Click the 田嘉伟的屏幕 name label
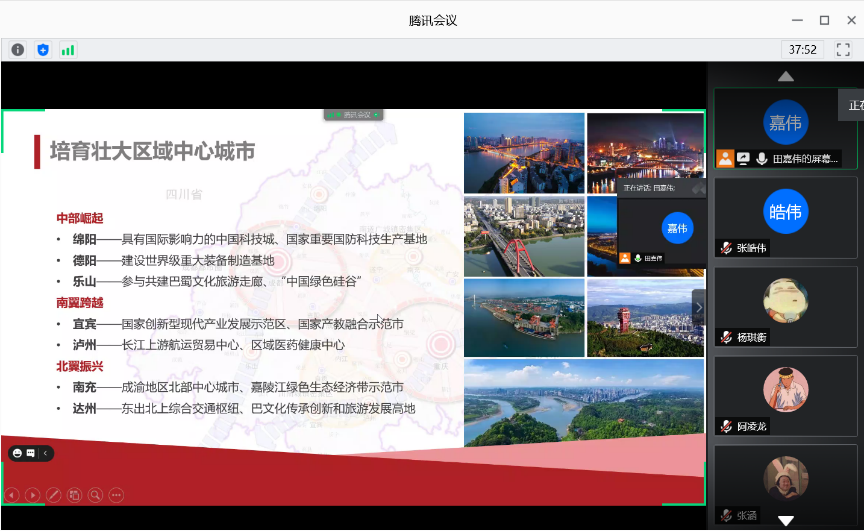The image size is (864, 531). pos(805,159)
